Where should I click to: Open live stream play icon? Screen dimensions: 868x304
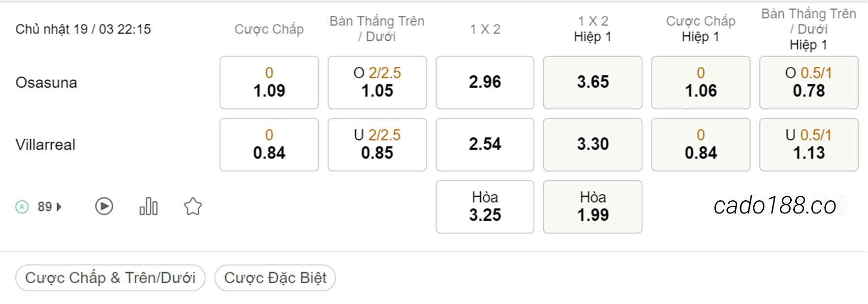tap(104, 206)
